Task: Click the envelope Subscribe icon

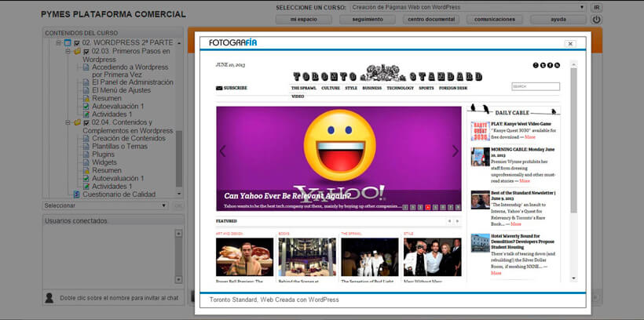Action: (x=219, y=88)
